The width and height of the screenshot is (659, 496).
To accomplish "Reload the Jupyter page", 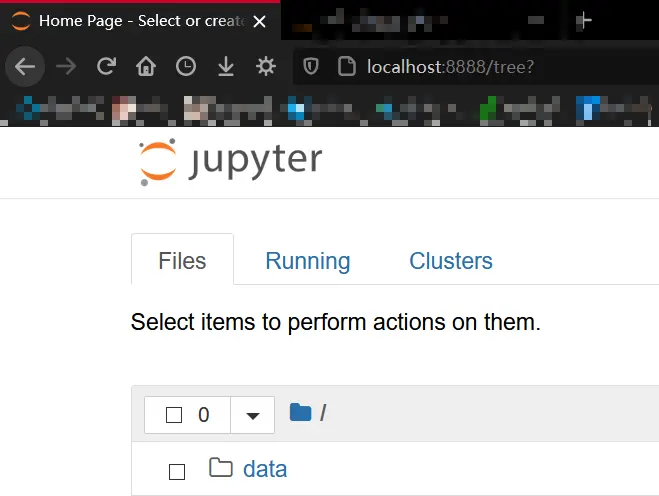I will [x=106, y=67].
